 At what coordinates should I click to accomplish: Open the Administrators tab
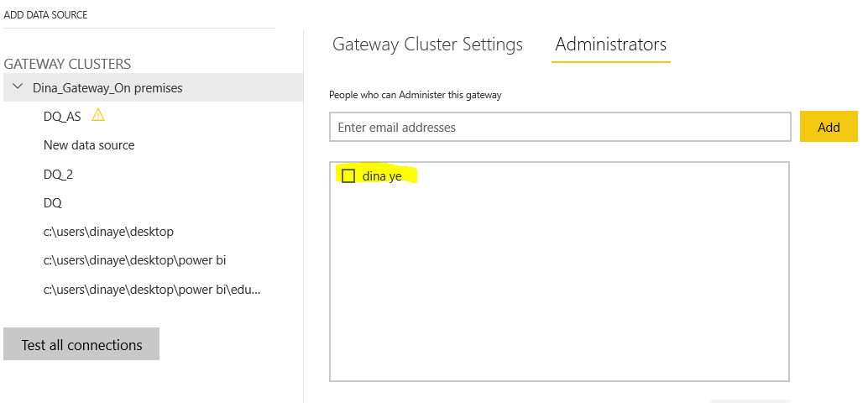610,44
